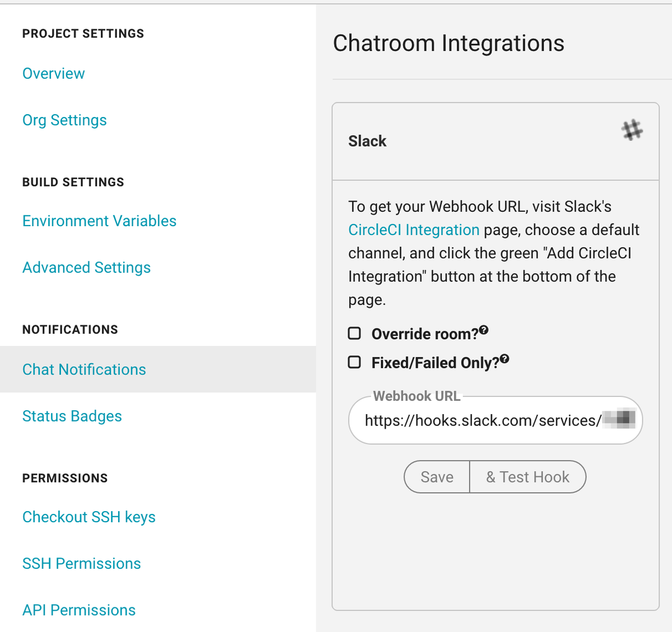Click the Slack panel header title
Screen dimensions: 672x632
(367, 141)
